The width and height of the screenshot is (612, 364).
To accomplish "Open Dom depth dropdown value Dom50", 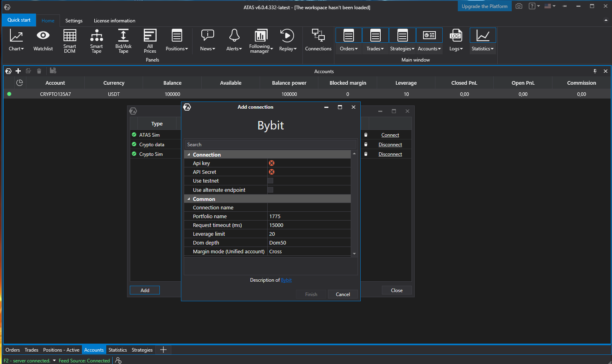I will click(x=309, y=243).
